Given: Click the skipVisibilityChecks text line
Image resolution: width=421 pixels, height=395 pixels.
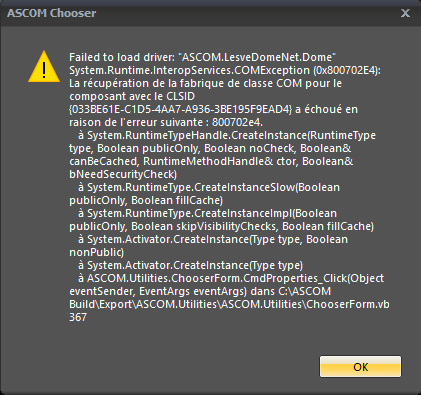Looking at the screenshot, I should (x=222, y=226).
